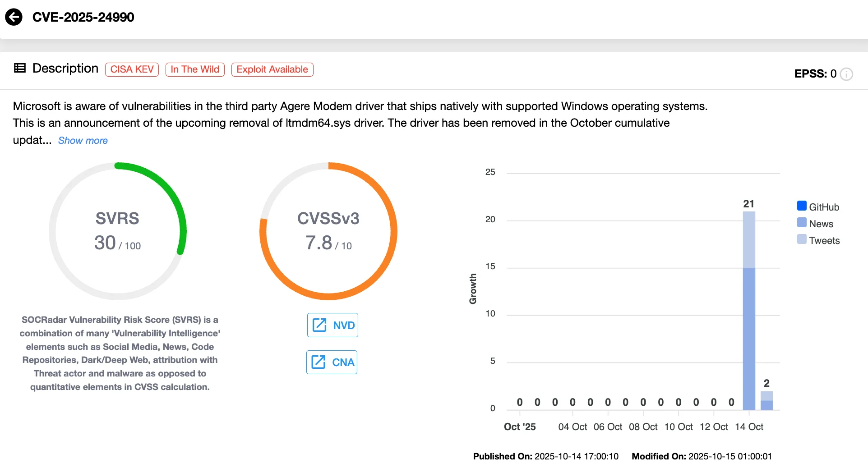
Task: Click the GitHub legend color swatch
Action: (x=802, y=206)
